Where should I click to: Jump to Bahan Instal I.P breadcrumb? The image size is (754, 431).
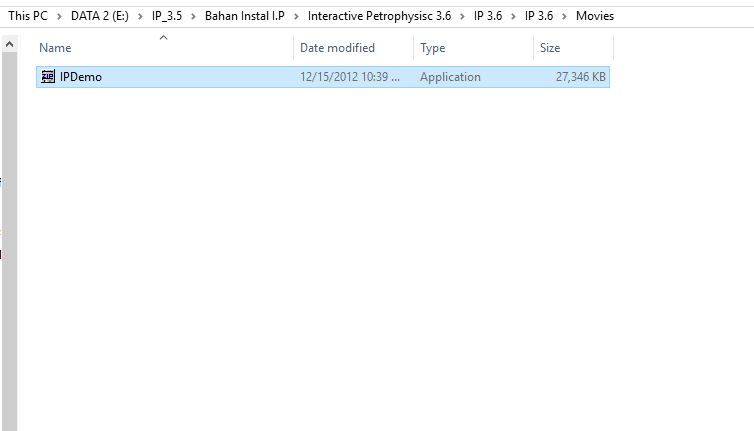point(245,16)
